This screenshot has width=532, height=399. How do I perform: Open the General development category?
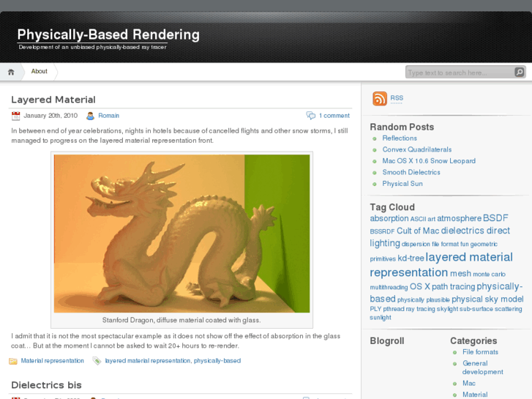click(483, 368)
